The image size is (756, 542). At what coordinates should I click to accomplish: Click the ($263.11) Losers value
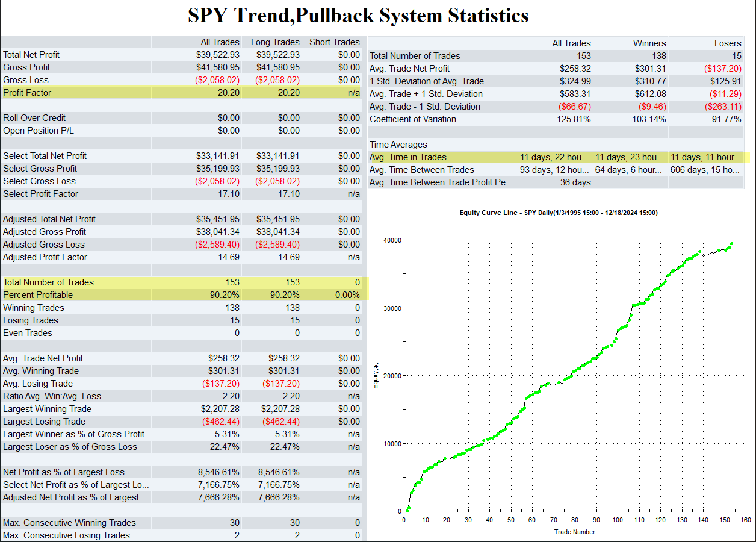click(x=722, y=107)
